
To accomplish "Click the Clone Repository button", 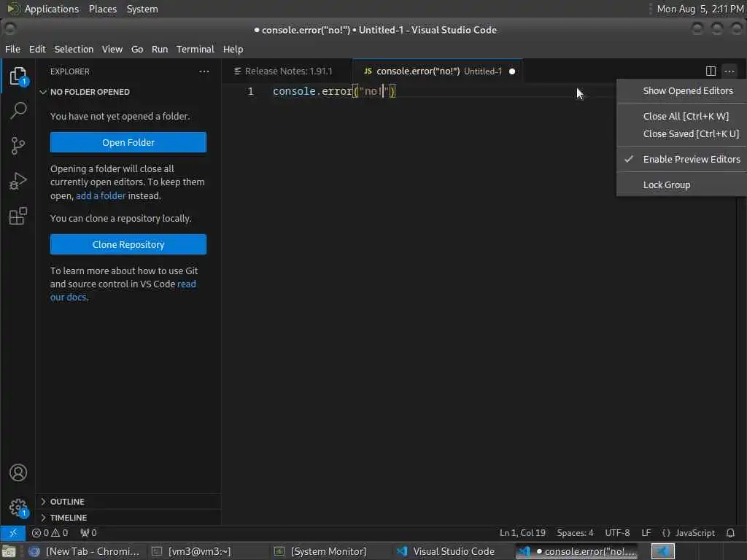I will tap(128, 244).
